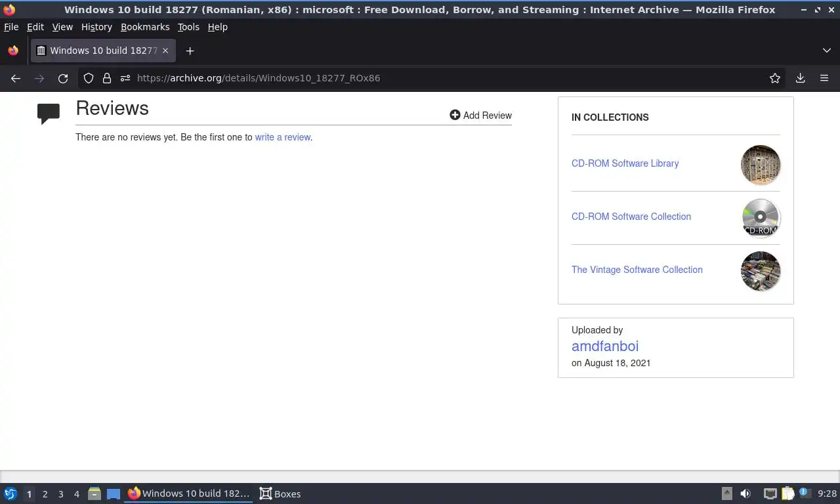Image resolution: width=840 pixels, height=504 pixels.
Task: Expand the list all tabs chevron
Action: click(x=827, y=51)
